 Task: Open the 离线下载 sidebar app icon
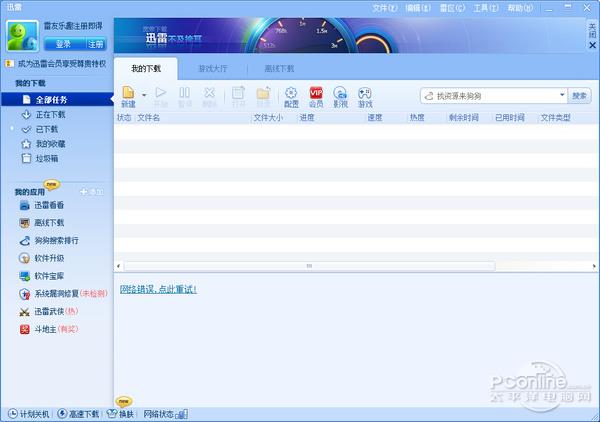coord(24,223)
